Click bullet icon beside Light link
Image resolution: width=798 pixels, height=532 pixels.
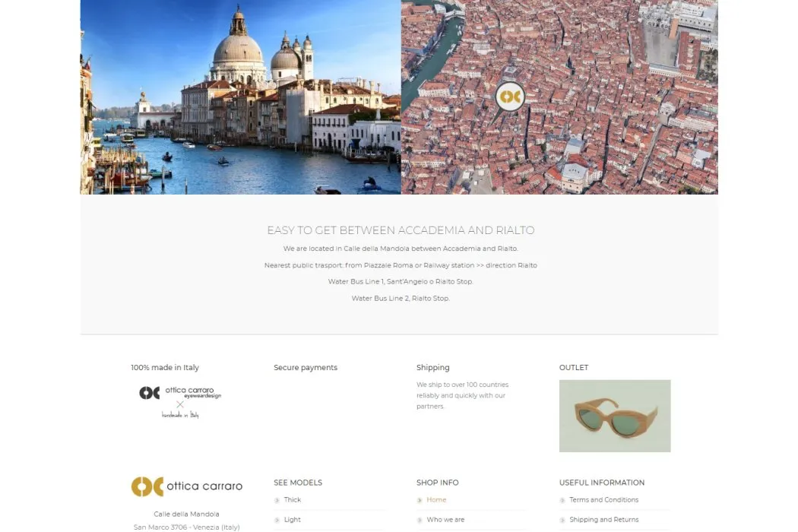point(277,521)
